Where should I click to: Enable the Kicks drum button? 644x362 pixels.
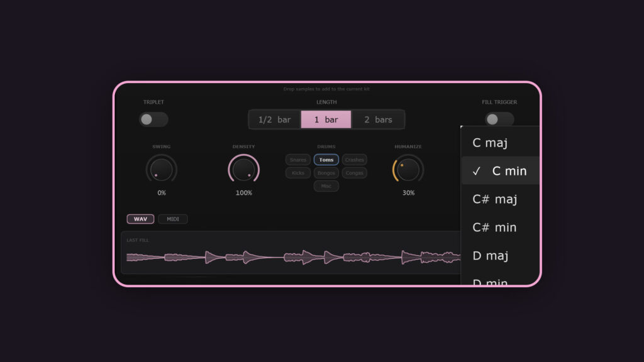coord(298,173)
